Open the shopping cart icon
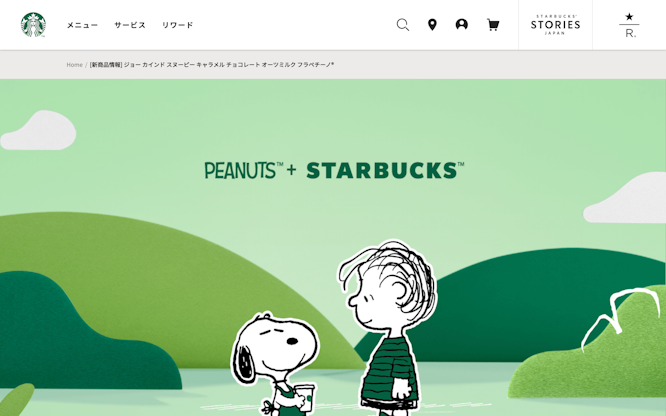 click(x=493, y=25)
